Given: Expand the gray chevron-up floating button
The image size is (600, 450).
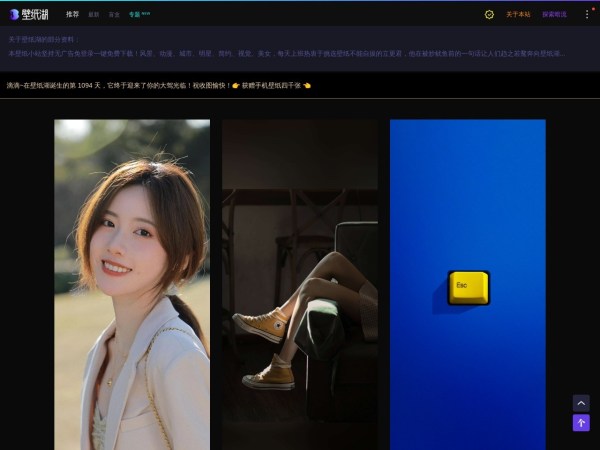Looking at the screenshot, I should pos(581,402).
